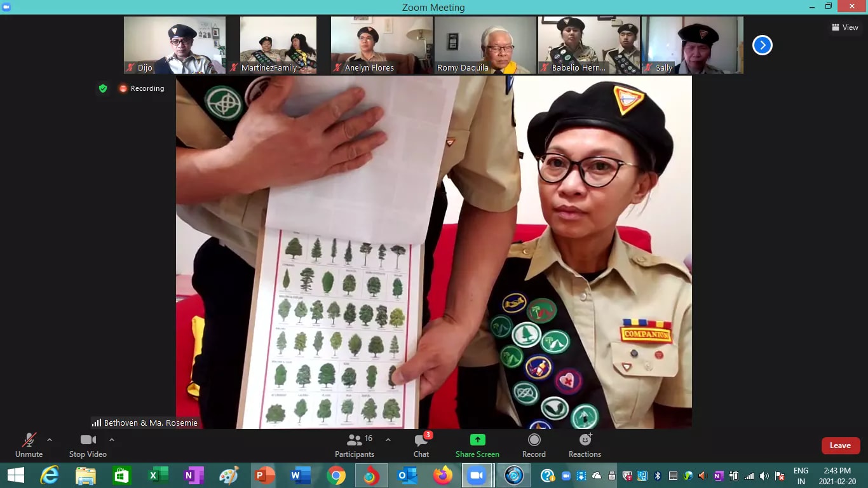Toggle the system volume speaker icon
Image resolution: width=868 pixels, height=488 pixels.
pos(764,476)
